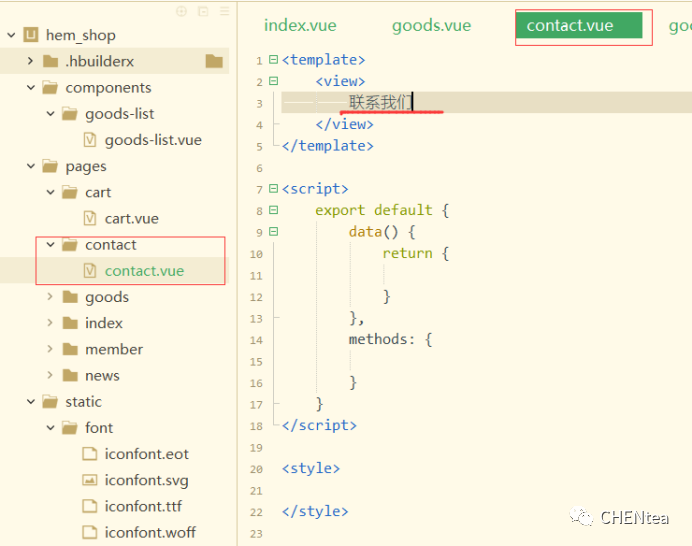Click the cart.vue file icon
This screenshot has height=546, width=692.
pyautogui.click(x=90, y=218)
